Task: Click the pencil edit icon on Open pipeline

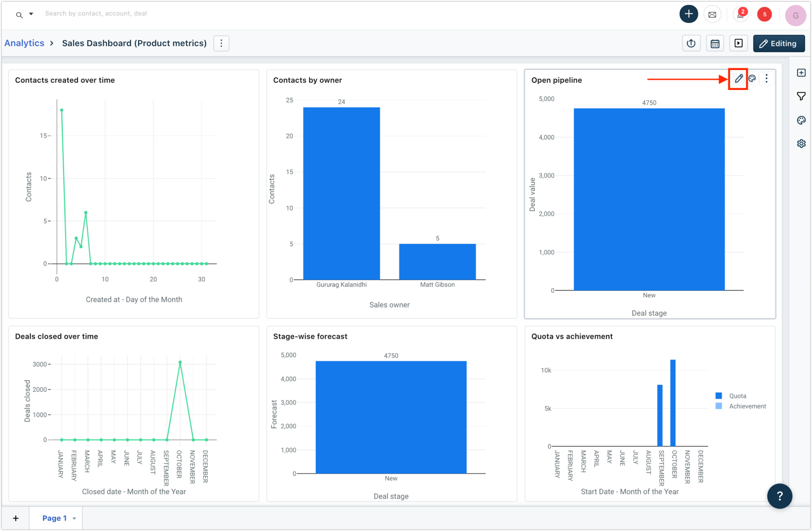Action: pyautogui.click(x=738, y=79)
